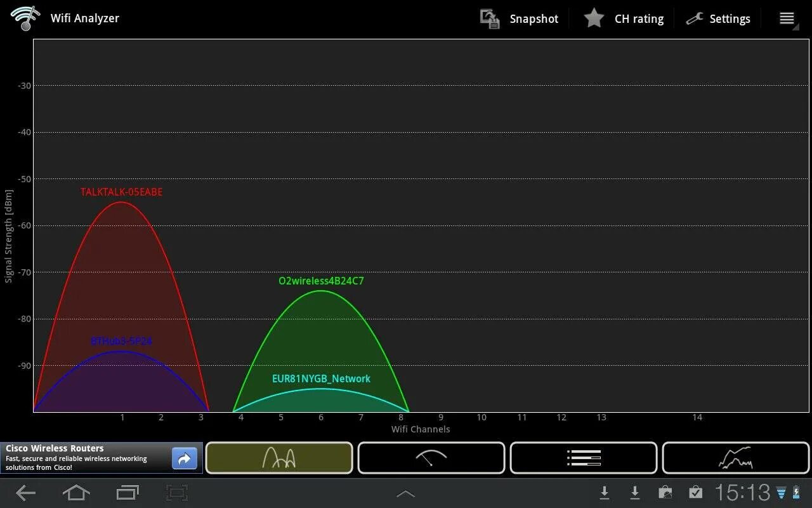Go back with the Android back arrow
This screenshot has width=812, height=508.
[25, 493]
